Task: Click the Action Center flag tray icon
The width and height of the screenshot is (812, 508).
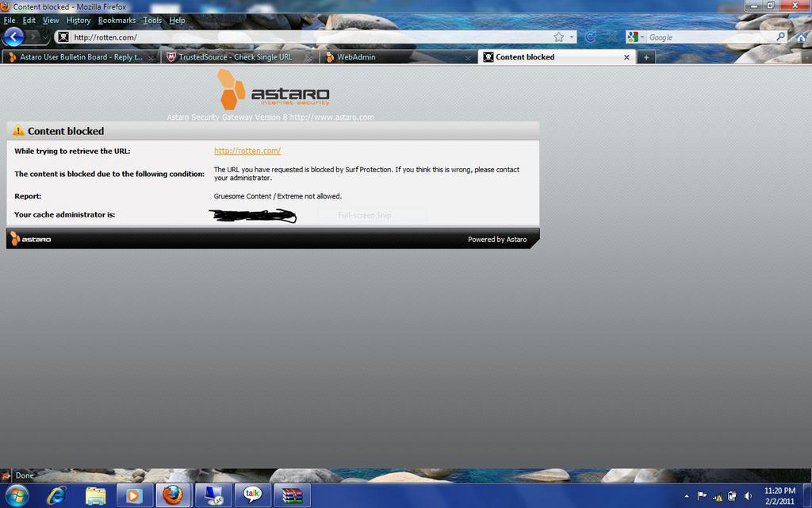Action: (x=702, y=496)
